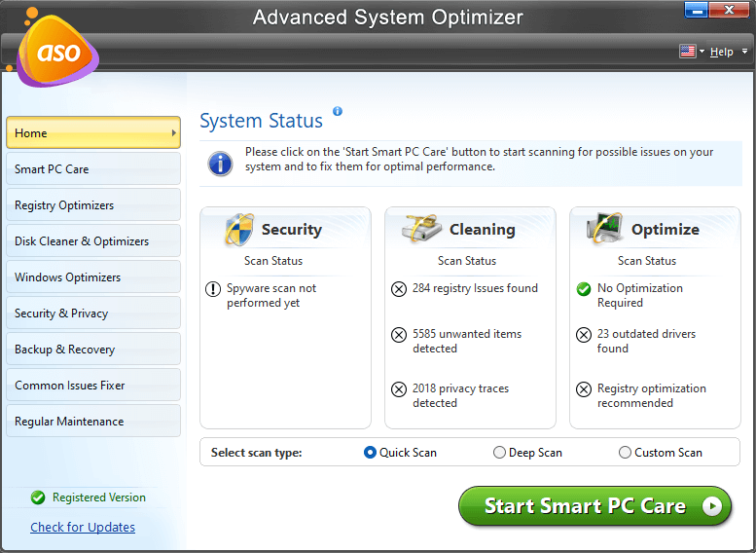The height and width of the screenshot is (553, 756).
Task: Click '23 outdated drivers found' text
Action: click(x=646, y=341)
